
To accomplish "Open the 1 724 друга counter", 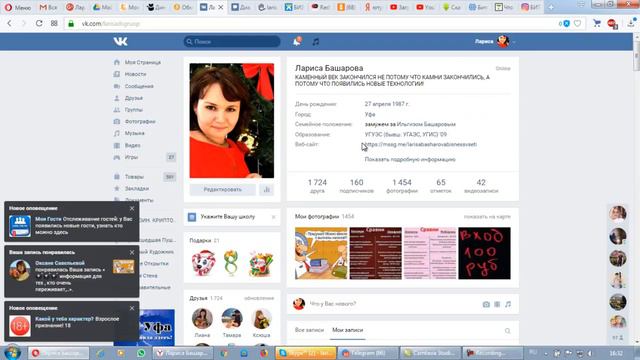I will (x=317, y=186).
